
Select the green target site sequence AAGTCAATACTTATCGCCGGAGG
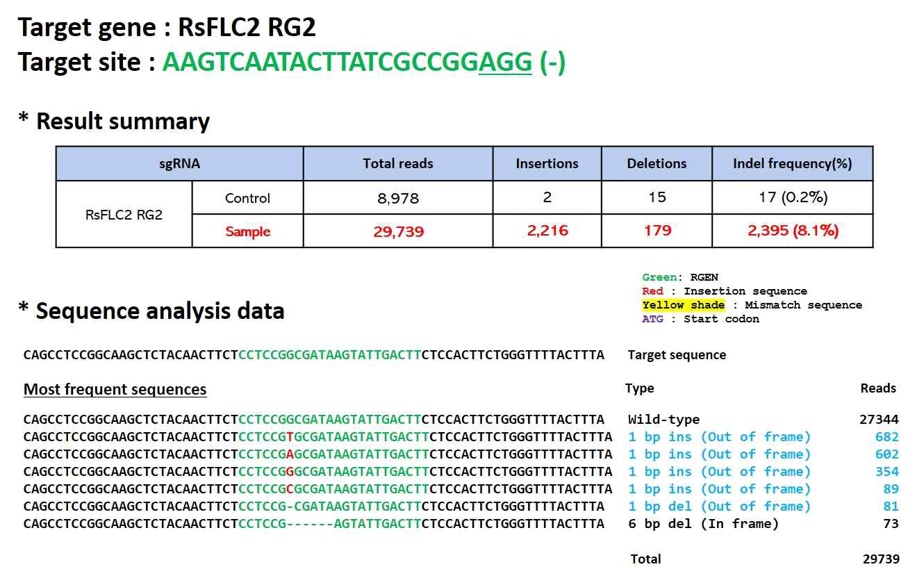347,63
